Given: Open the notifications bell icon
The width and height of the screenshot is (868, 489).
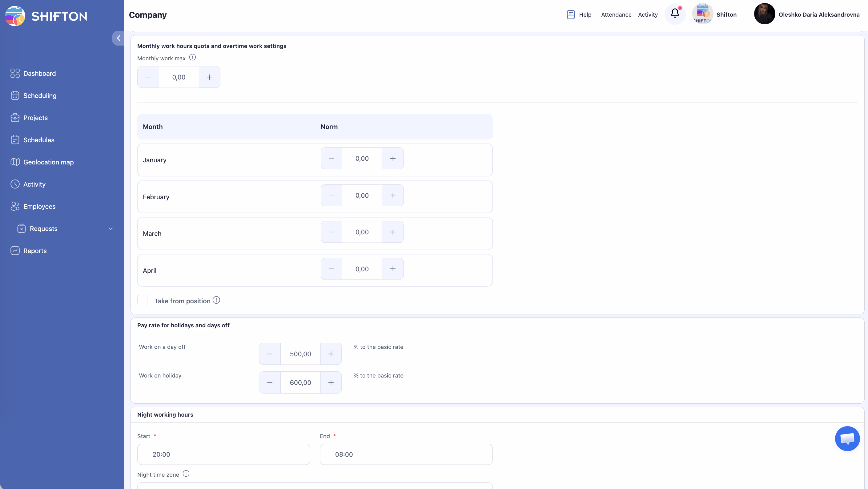Looking at the screenshot, I should [x=675, y=14].
